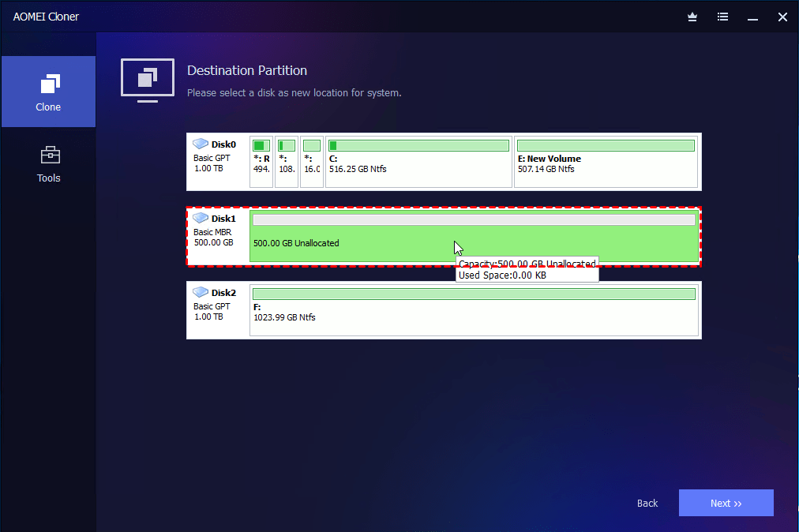Image resolution: width=799 pixels, height=532 pixels.
Task: Select the Disk0 drive icon
Action: tap(201, 144)
